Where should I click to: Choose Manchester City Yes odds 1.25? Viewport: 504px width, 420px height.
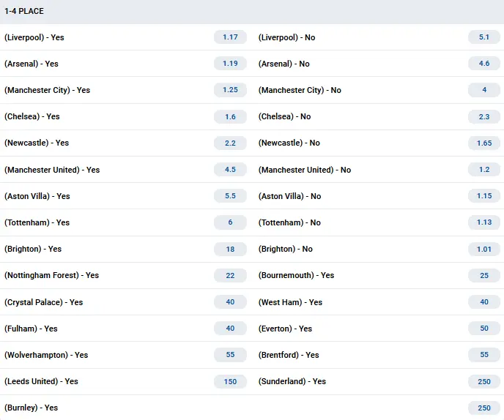(230, 90)
